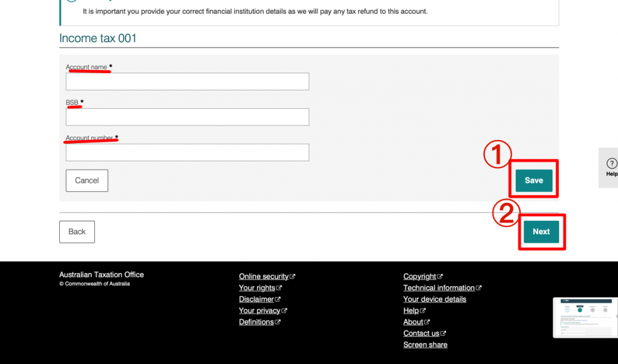The width and height of the screenshot is (618, 364).
Task: Go back using the Back button
Action: [77, 232]
